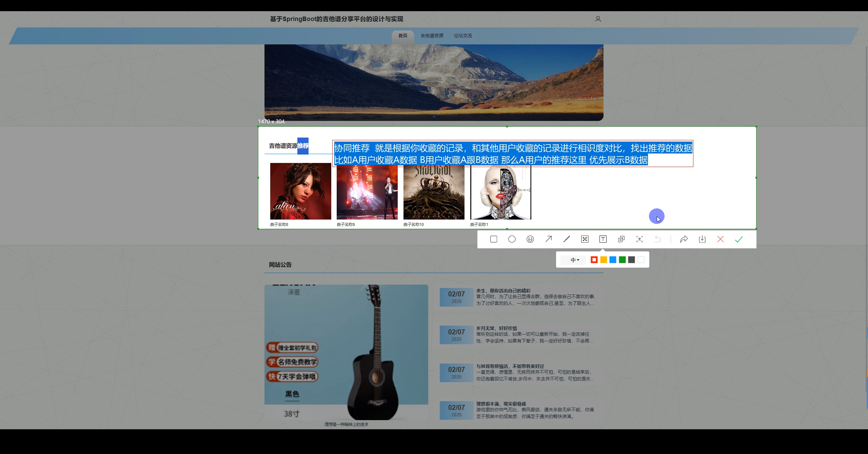
Task: Select the arrow drawing tool
Action: coord(548,239)
